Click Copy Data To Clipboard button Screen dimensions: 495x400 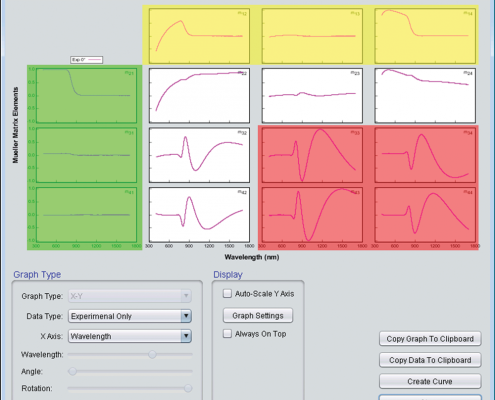point(430,360)
